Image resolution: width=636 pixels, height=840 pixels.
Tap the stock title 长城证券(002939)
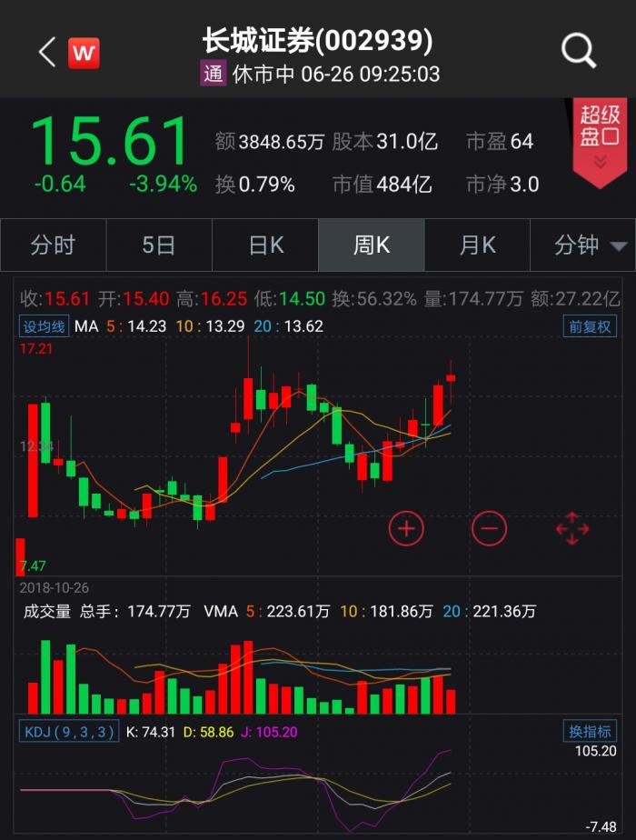tap(317, 40)
